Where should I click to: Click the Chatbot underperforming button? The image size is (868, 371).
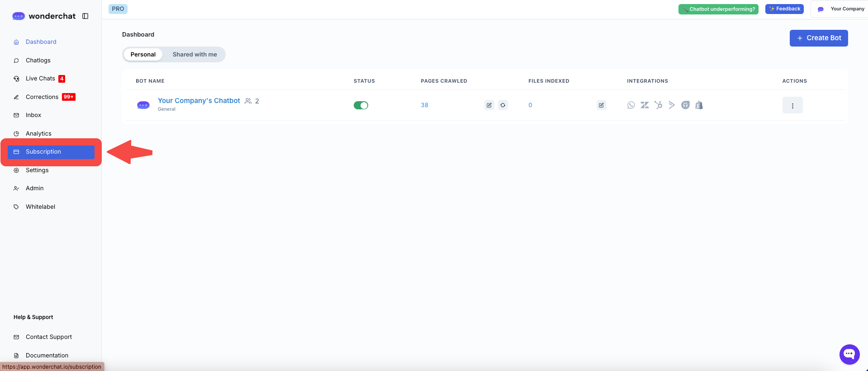tap(718, 9)
